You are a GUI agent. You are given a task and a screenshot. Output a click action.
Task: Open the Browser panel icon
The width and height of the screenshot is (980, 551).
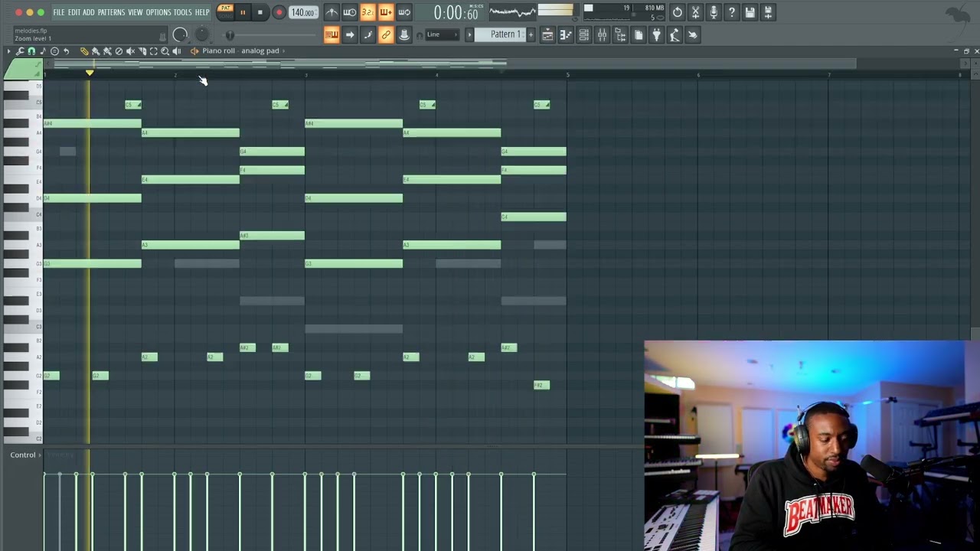620,34
